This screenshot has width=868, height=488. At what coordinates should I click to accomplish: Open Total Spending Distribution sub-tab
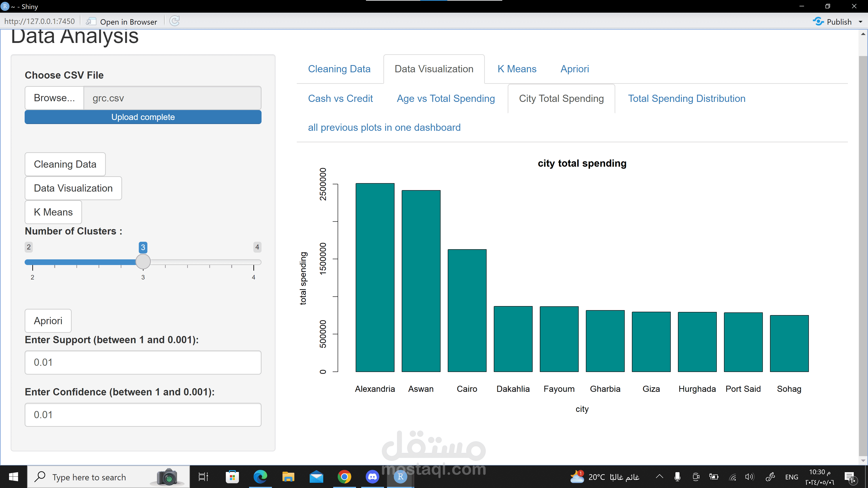(x=686, y=98)
